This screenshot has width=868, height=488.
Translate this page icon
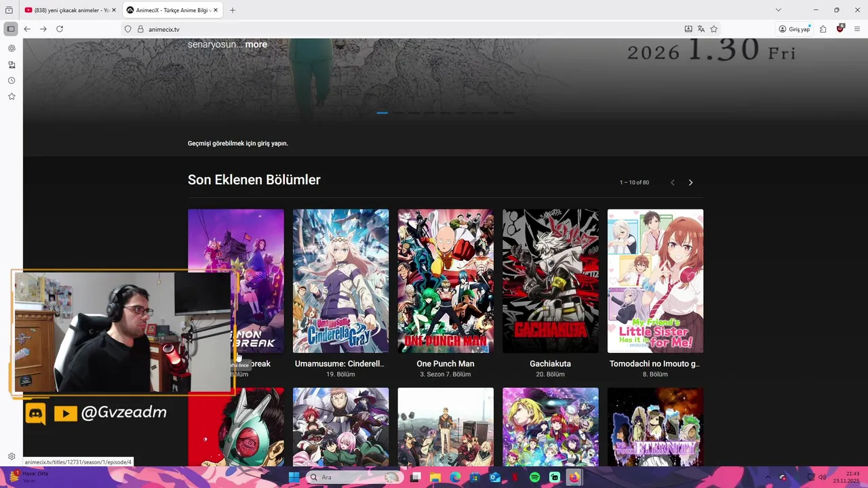pos(701,29)
